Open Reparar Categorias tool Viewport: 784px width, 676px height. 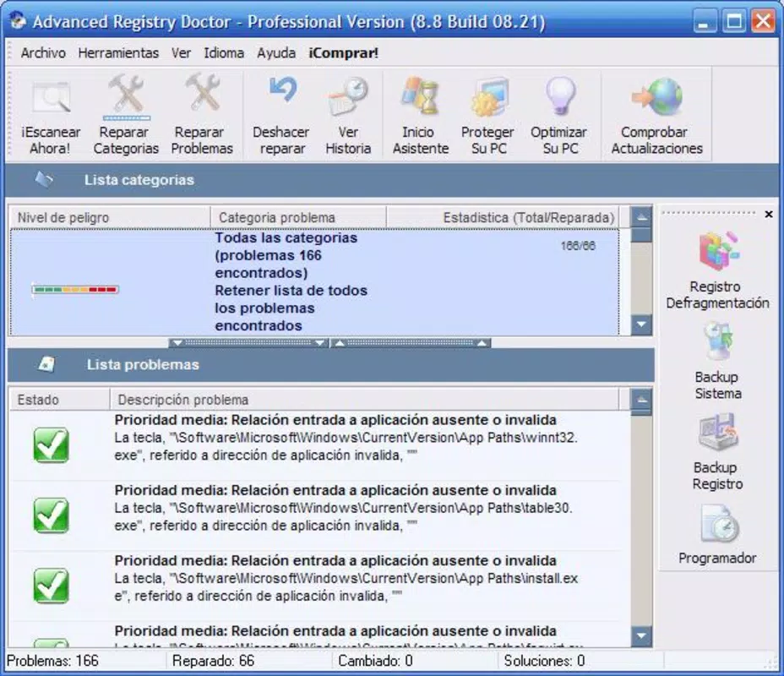tap(126, 117)
